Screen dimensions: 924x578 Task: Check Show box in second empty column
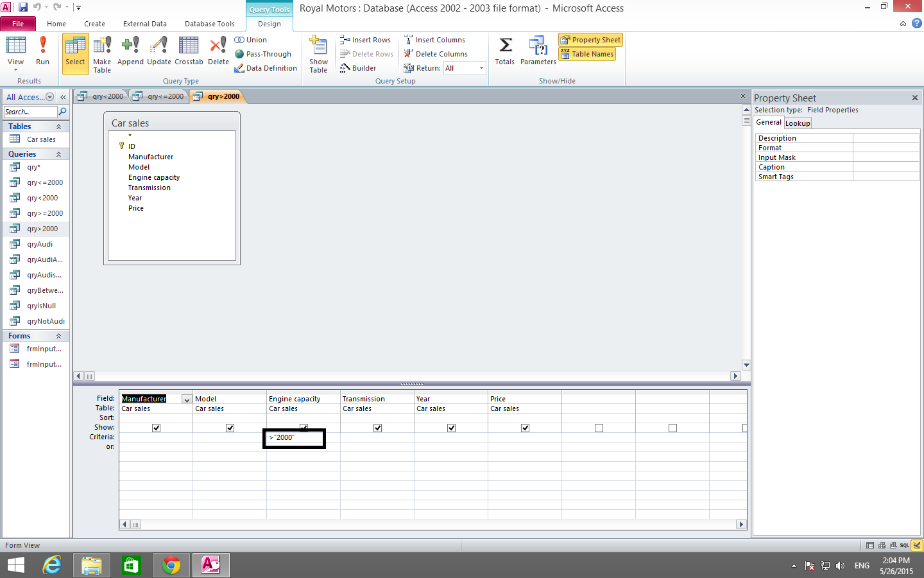pos(672,428)
